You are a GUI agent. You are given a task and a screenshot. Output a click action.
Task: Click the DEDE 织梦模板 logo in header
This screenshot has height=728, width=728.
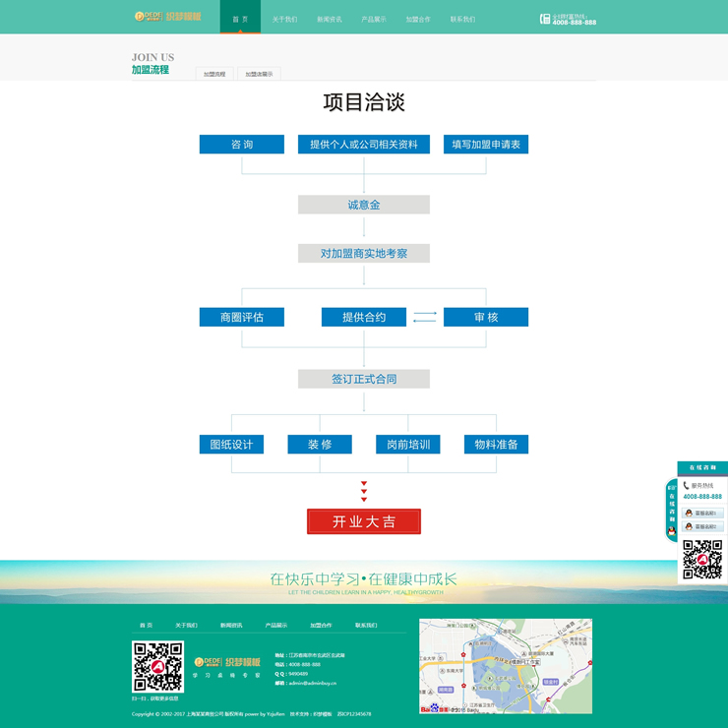[167, 17]
